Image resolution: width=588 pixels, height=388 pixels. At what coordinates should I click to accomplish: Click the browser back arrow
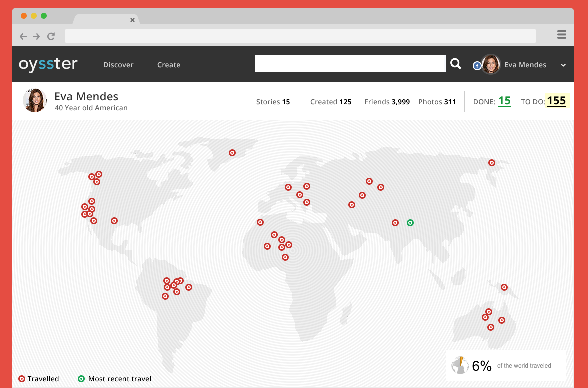(x=23, y=36)
